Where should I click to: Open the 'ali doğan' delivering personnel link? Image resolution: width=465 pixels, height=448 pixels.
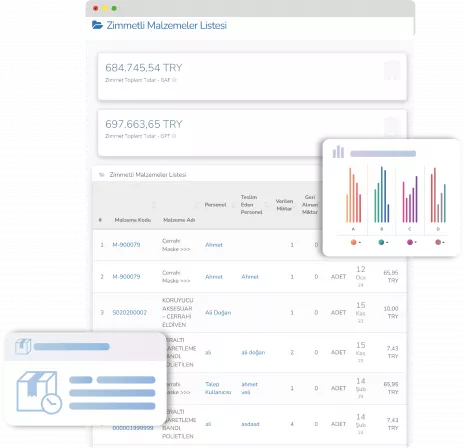(x=253, y=352)
